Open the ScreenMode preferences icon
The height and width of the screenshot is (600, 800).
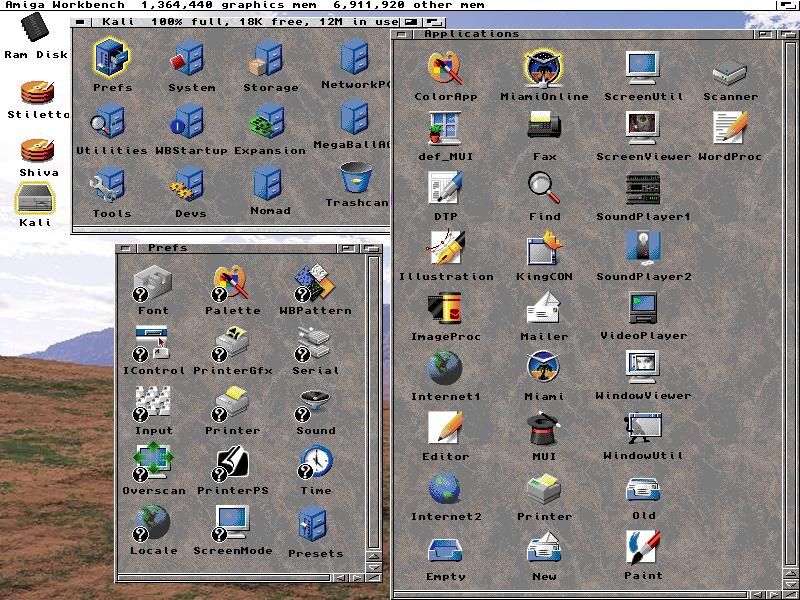click(231, 523)
